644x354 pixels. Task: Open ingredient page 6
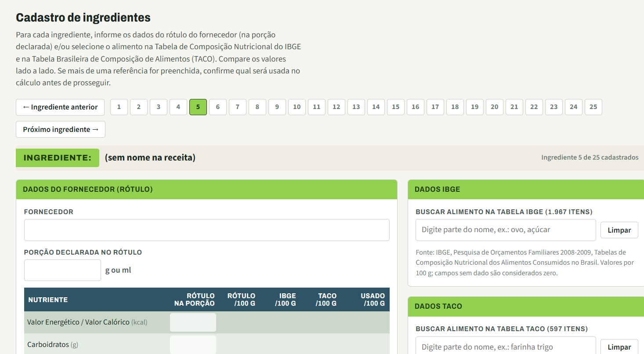218,107
